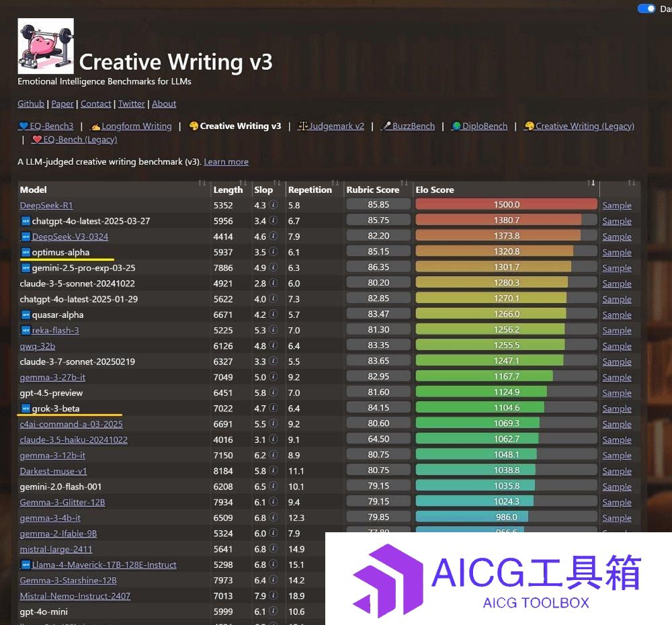Image resolution: width=672 pixels, height=625 pixels.
Task: Click Slop info icon for chatgpt-4o-latest-2025-03-27
Action: 274,220
